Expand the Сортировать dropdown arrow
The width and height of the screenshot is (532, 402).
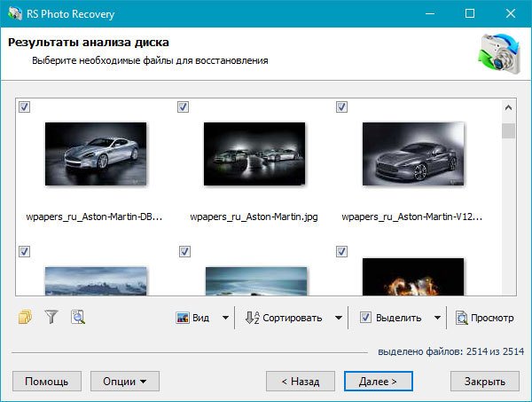pyautogui.click(x=339, y=318)
